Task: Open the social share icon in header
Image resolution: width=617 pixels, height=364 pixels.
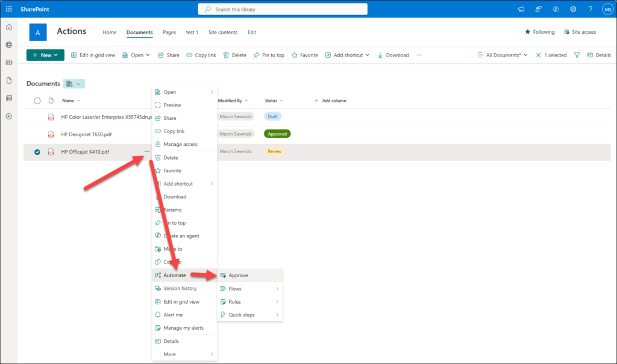Action: coord(538,9)
